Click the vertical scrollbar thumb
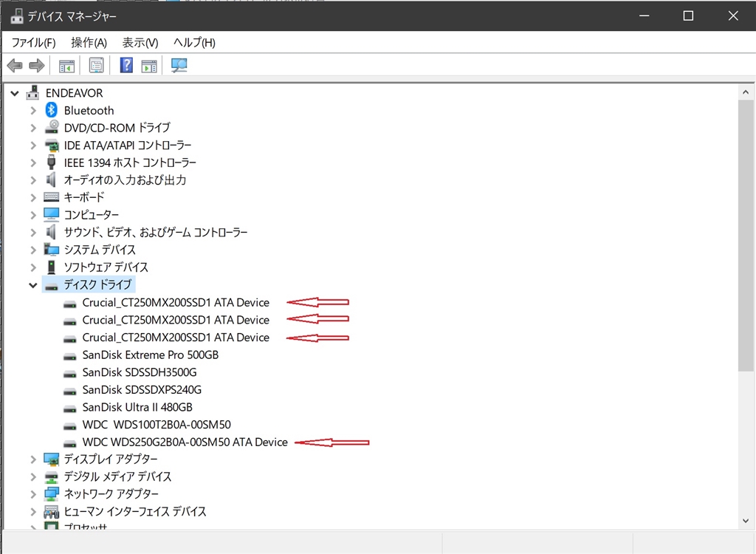Image resolution: width=756 pixels, height=554 pixels. coord(746,236)
